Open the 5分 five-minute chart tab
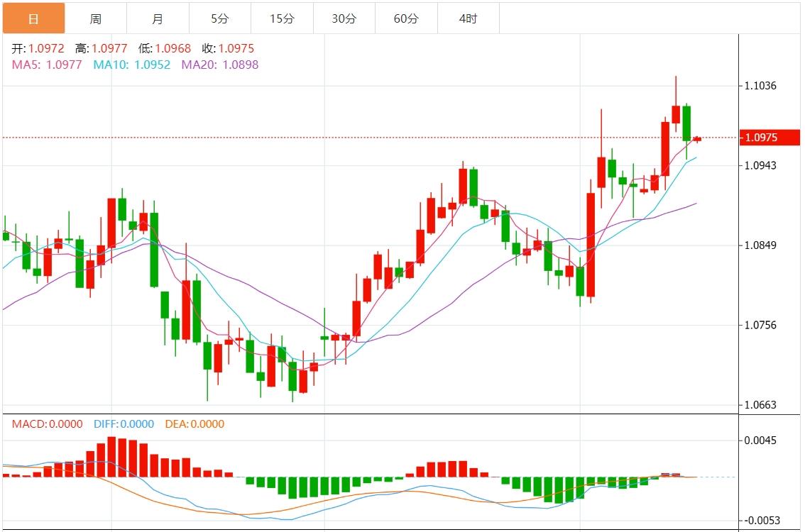Image resolution: width=805 pixels, height=532 pixels. point(219,18)
